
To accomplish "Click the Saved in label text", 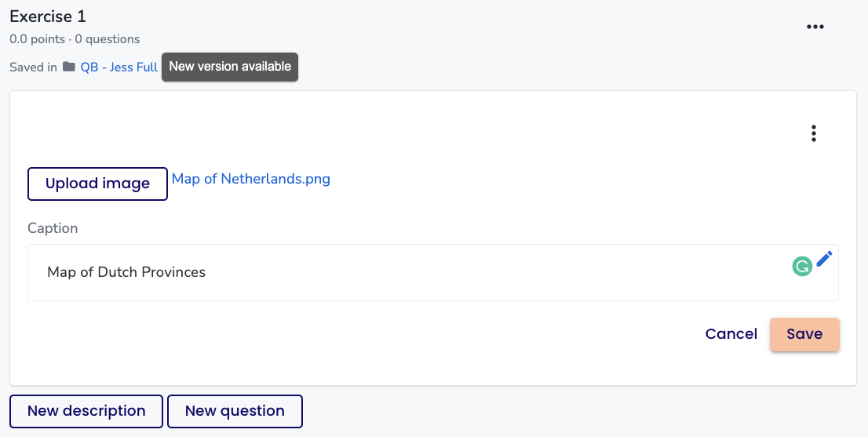I will (33, 67).
